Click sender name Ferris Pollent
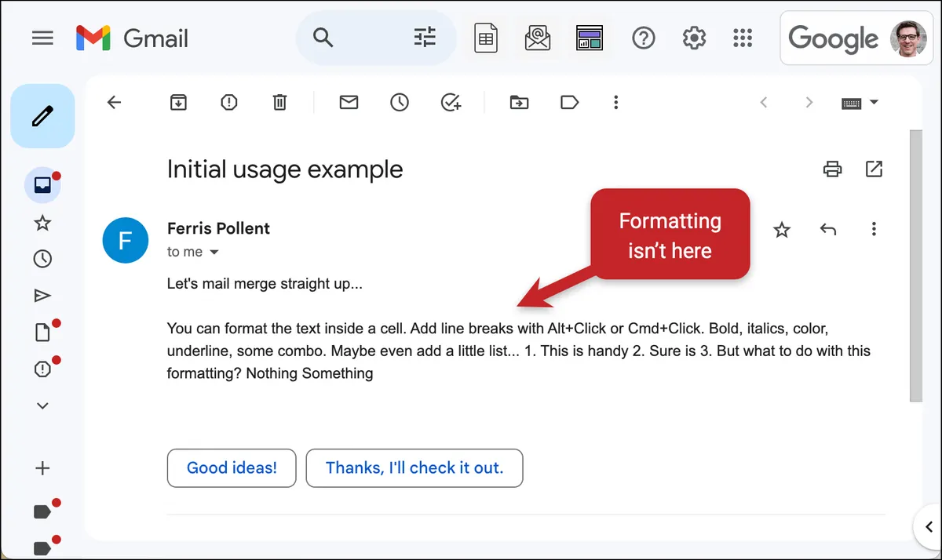 click(x=218, y=228)
